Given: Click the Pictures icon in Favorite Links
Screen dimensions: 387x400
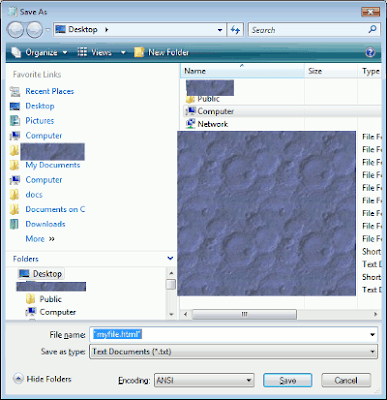Looking at the screenshot, I should click(x=15, y=121).
